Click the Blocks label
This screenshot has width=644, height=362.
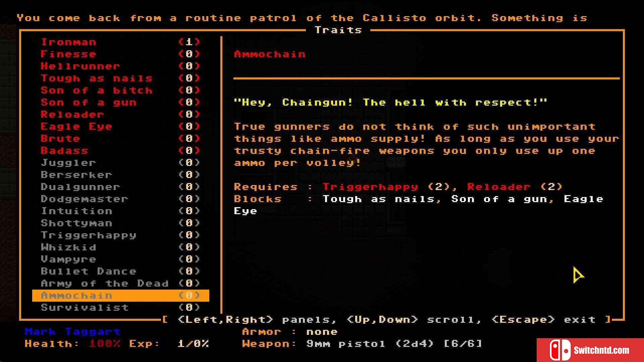(258, 199)
